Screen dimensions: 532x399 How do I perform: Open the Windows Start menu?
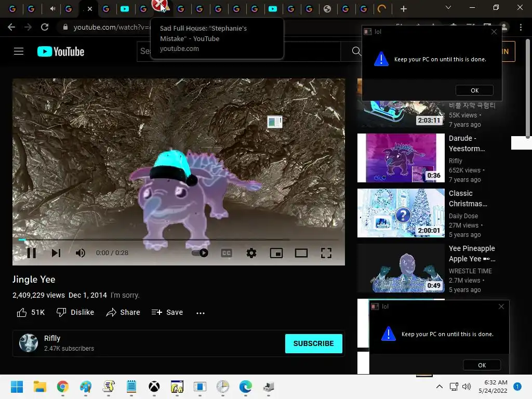point(17,387)
